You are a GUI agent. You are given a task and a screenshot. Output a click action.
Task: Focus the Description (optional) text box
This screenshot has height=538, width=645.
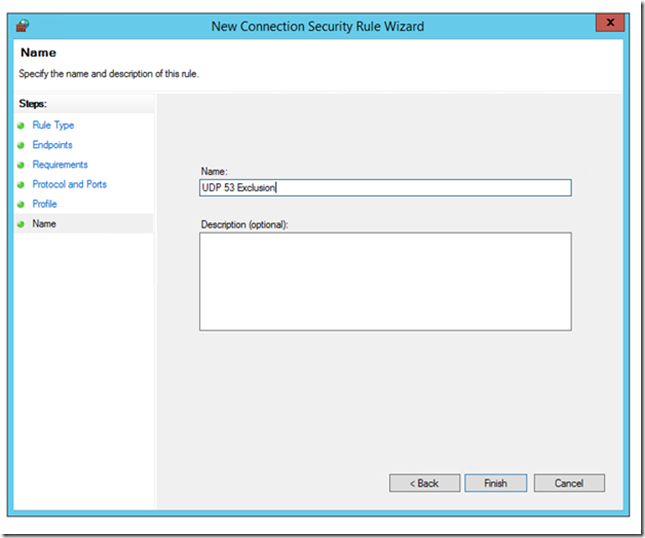385,281
